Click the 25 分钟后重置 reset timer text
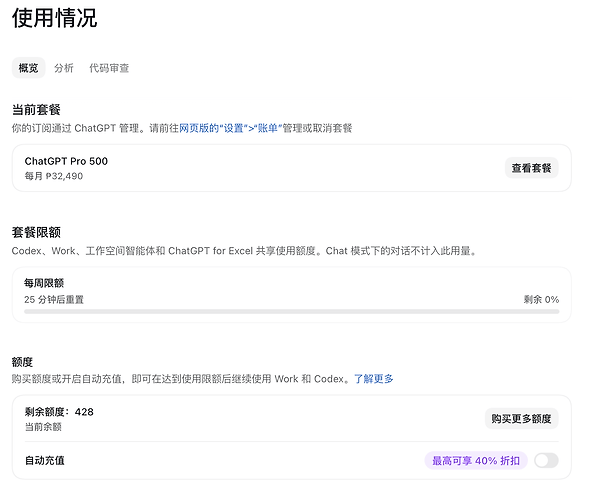 point(54,299)
